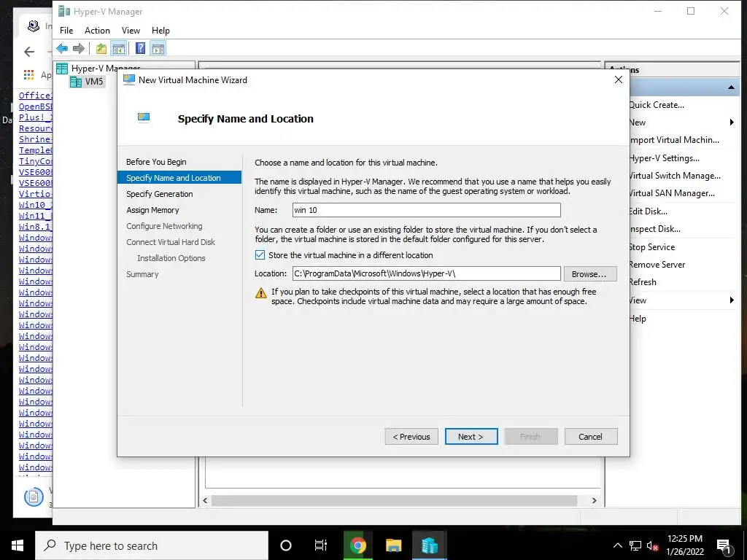The height and width of the screenshot is (560, 747).
Task: Click the horizontal scrollbar track
Action: click(395, 500)
